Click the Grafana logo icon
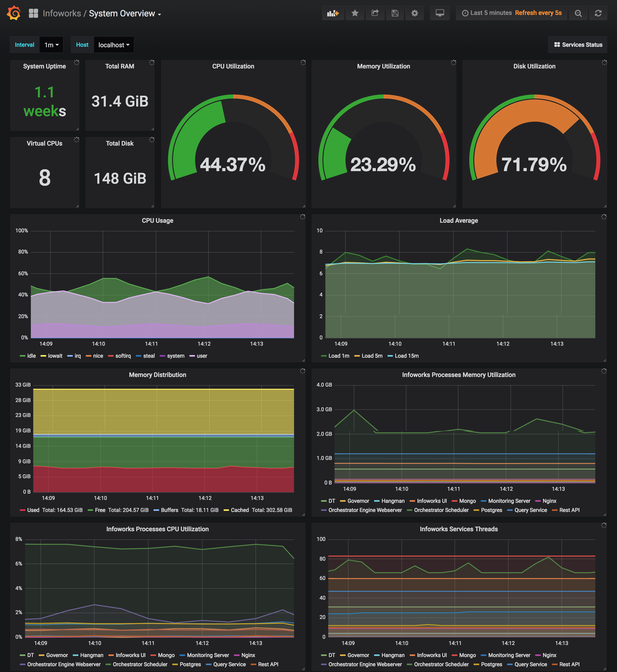 (x=14, y=13)
